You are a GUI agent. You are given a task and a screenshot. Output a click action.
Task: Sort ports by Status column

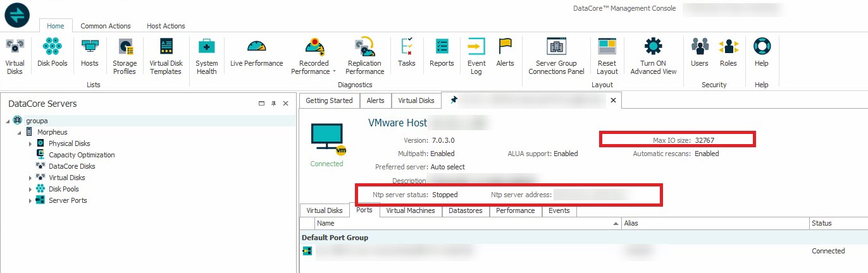[x=838, y=223]
